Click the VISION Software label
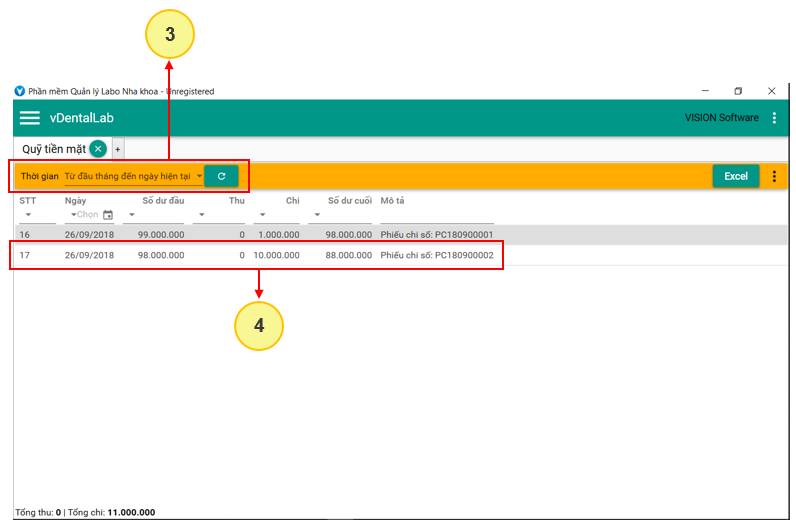 [x=721, y=118]
